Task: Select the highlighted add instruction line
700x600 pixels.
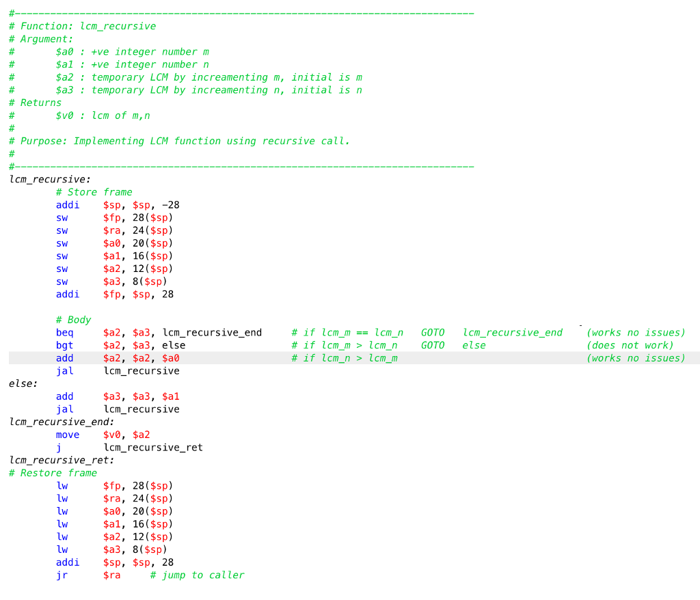Action: pyautogui.click(x=103, y=357)
